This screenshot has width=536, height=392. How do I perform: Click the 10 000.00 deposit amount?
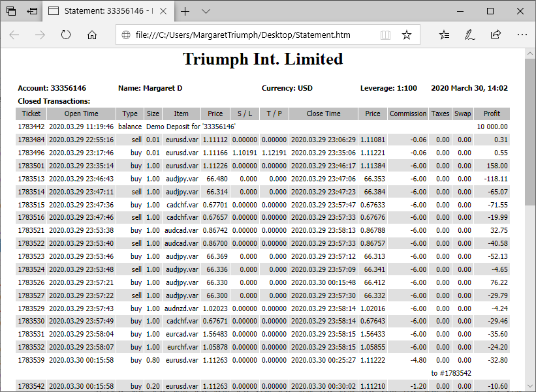pyautogui.click(x=492, y=127)
